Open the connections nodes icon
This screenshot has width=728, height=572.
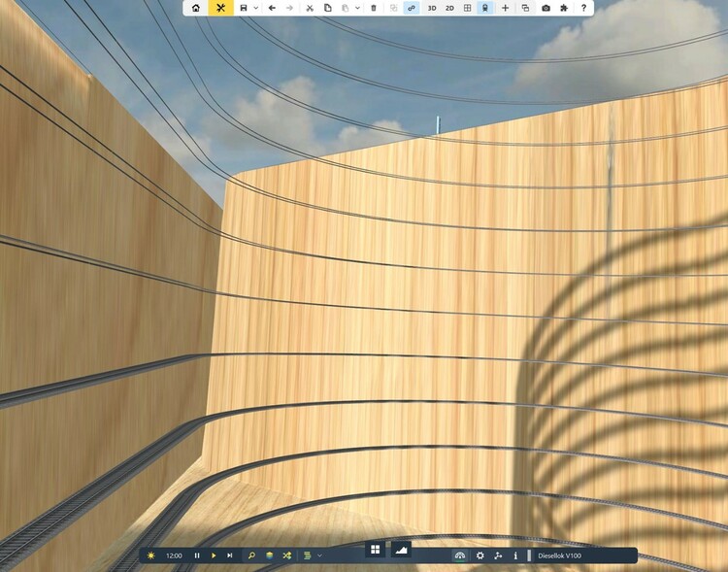coord(498,555)
